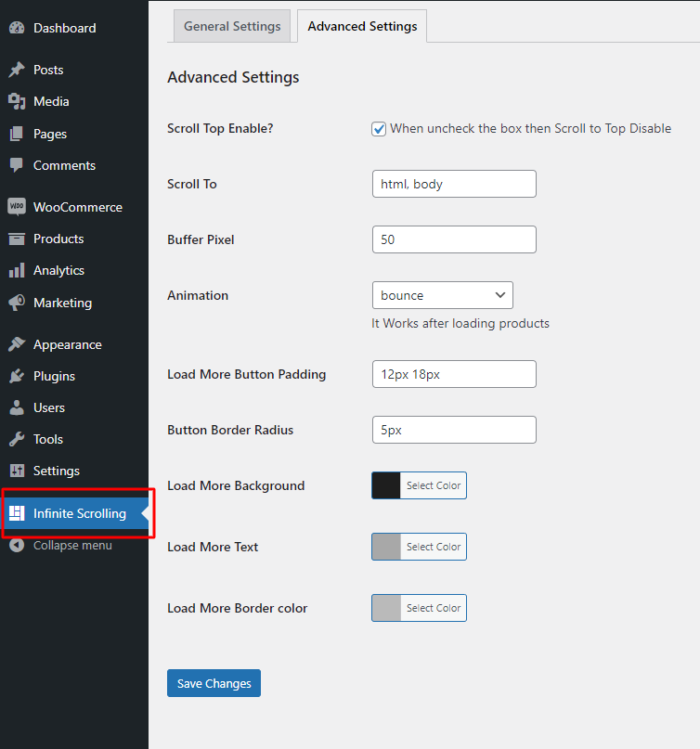
Task: Click the gray Load More Text swatch
Action: (386, 547)
